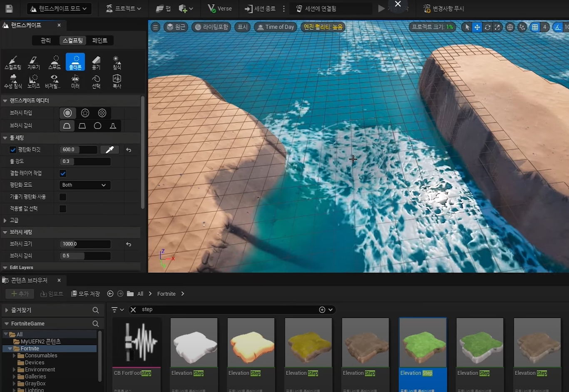This screenshot has height=392, width=569.
Task: Select the smooth brush falloff
Action: click(67, 126)
